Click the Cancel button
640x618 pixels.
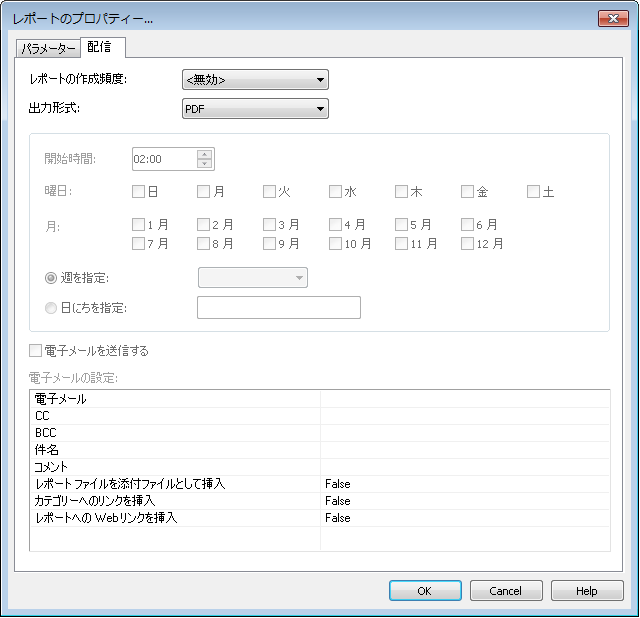tap(506, 591)
